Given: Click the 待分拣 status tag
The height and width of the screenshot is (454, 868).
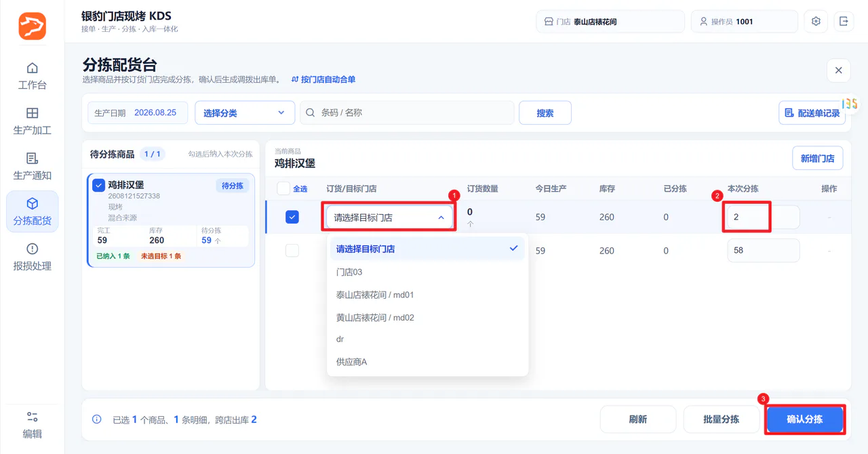Looking at the screenshot, I should 233,186.
